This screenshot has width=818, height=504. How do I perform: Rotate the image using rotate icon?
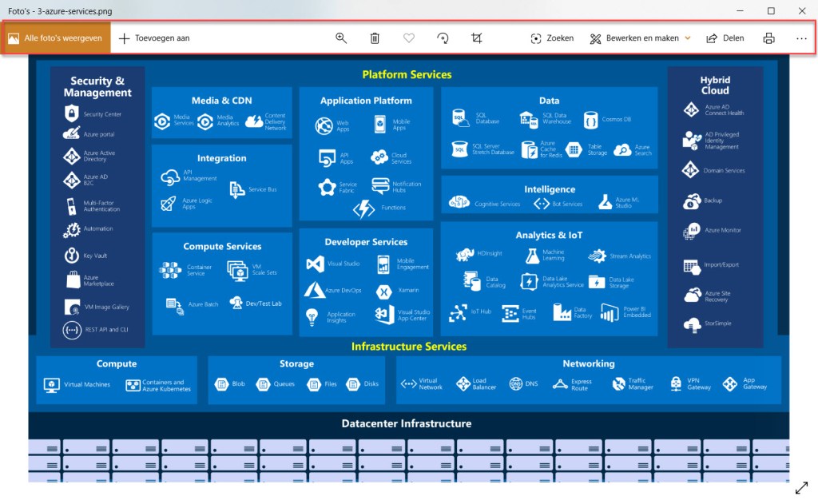443,38
